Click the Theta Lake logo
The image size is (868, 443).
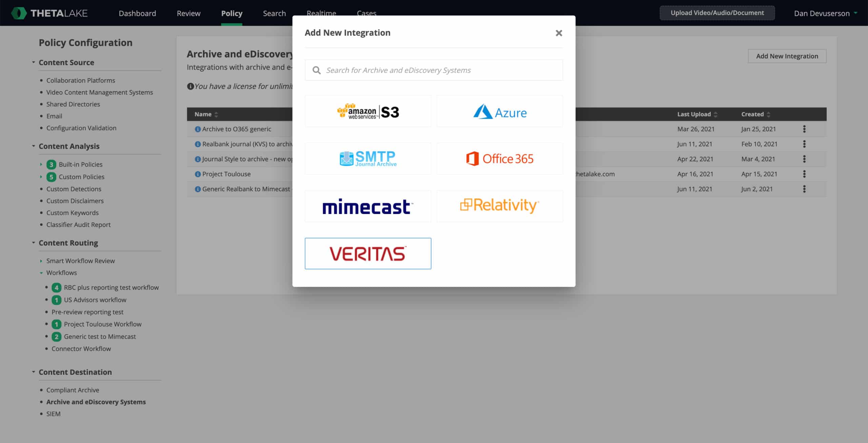(50, 13)
